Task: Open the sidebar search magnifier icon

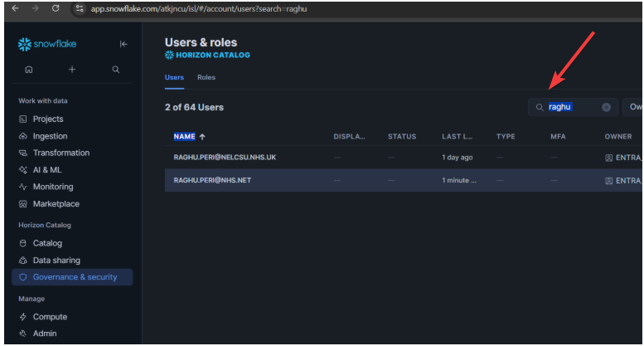Action: pos(116,70)
